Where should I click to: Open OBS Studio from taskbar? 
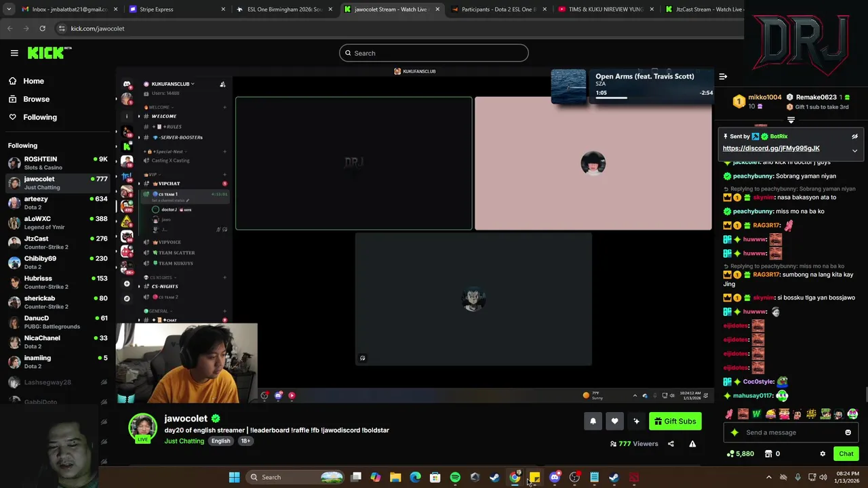[574, 477]
